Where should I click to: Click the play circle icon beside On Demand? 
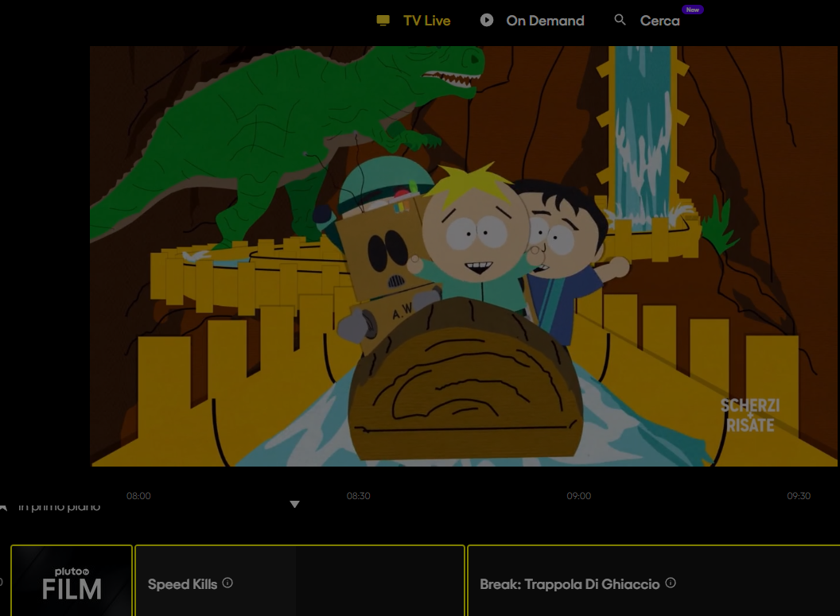point(487,20)
